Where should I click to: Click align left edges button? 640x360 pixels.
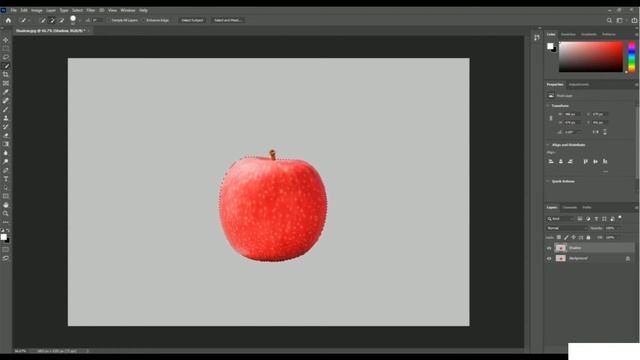551,162
